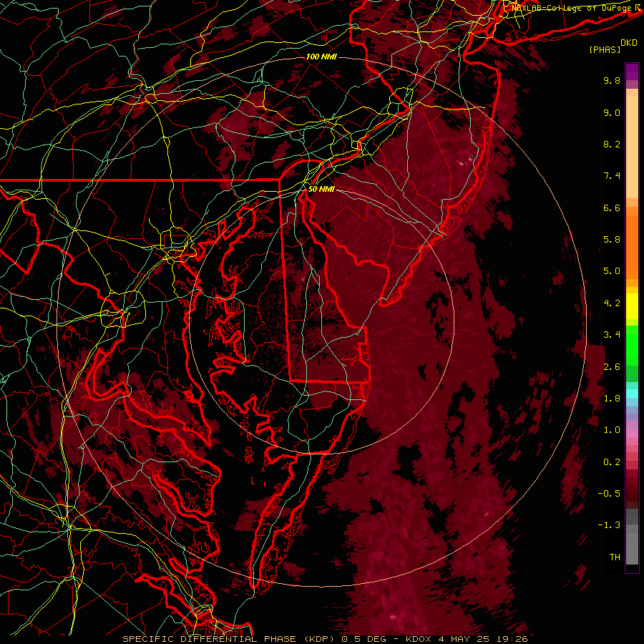Click the 4.2 legend value
The height and width of the screenshot is (644, 644).
tap(612, 303)
